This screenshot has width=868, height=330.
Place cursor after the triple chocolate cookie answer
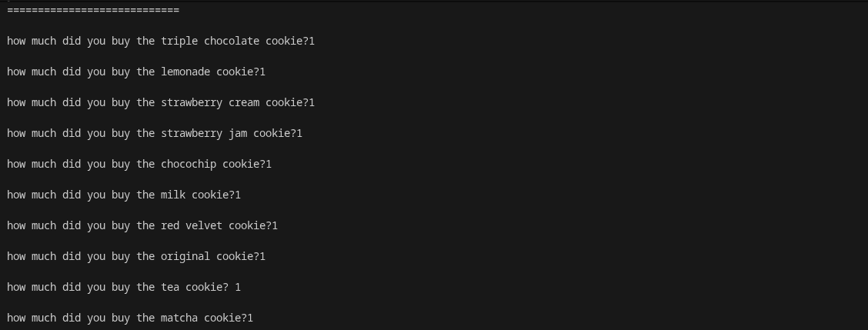pyautogui.click(x=315, y=41)
